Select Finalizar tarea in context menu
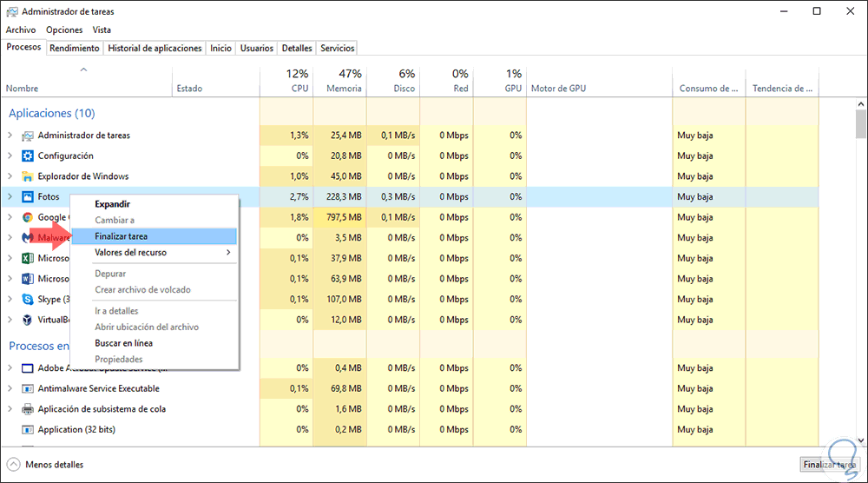The image size is (868, 483). 122,236
